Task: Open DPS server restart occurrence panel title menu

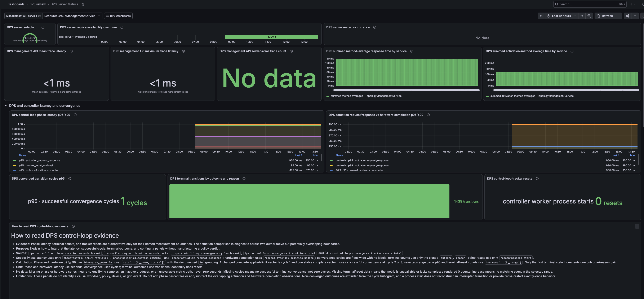Action: (x=348, y=27)
